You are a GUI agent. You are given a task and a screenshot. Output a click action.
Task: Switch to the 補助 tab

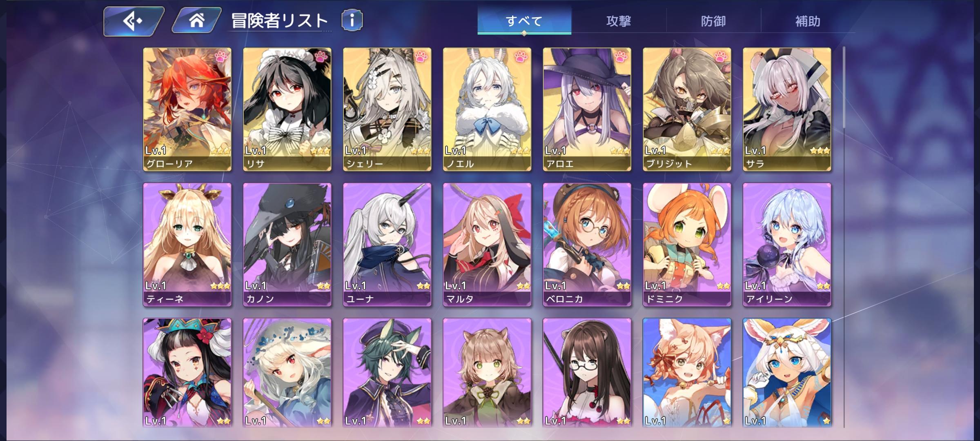point(808,21)
